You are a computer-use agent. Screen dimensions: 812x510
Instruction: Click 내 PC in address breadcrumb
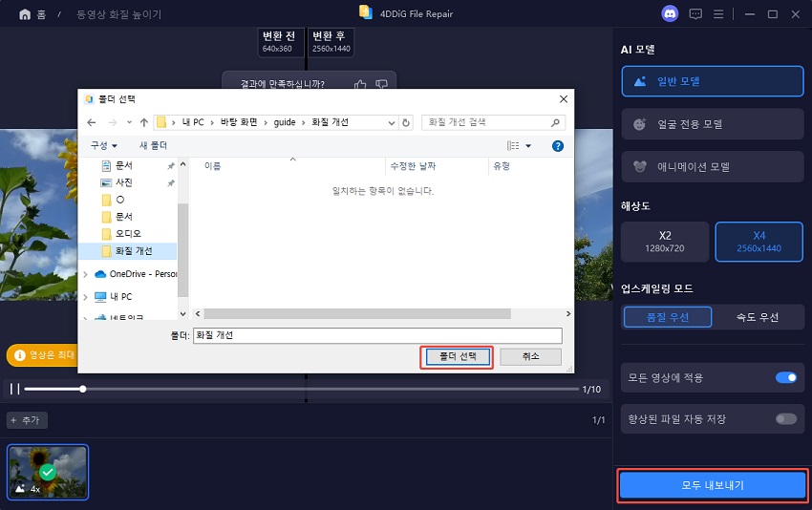click(x=193, y=122)
